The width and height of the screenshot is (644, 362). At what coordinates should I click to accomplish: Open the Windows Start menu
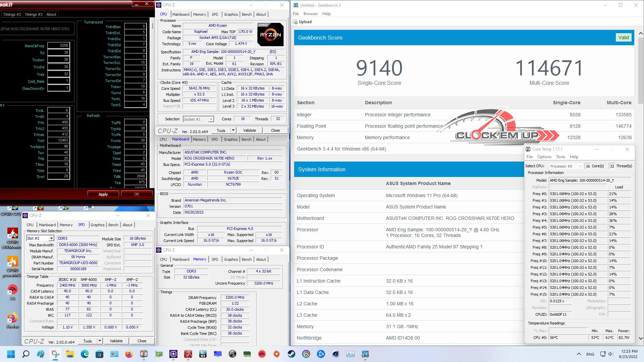click(x=11, y=354)
